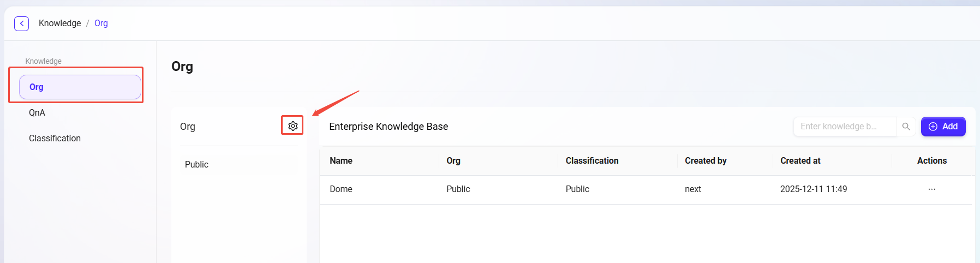Screen dimensions: 980x263
Task: Focus the knowledge base search field
Action: 844,127
